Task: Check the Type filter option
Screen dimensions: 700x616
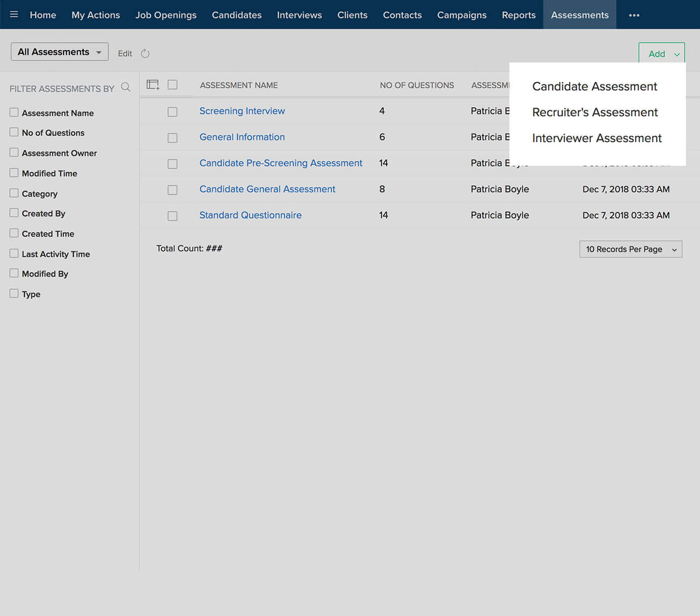Action: [14, 293]
